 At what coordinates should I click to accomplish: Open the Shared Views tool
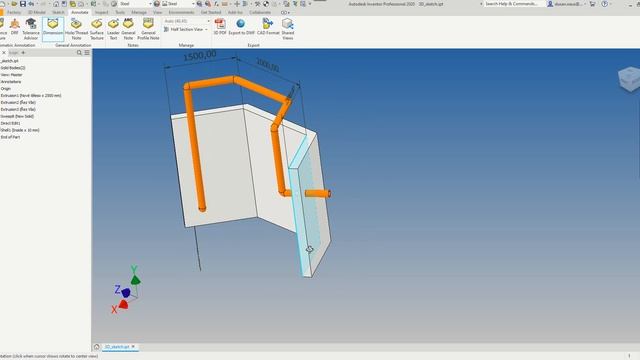coord(288,29)
